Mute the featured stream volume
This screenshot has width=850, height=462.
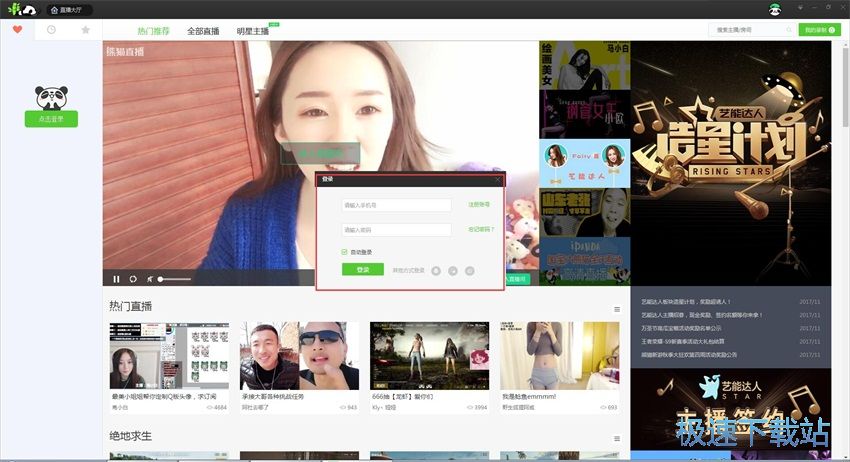tap(149, 279)
